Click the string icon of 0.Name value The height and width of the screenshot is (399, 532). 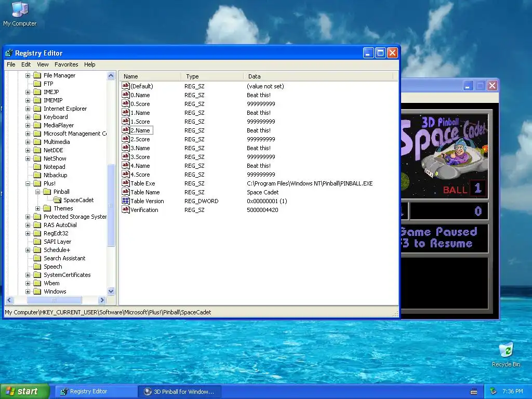(x=126, y=95)
